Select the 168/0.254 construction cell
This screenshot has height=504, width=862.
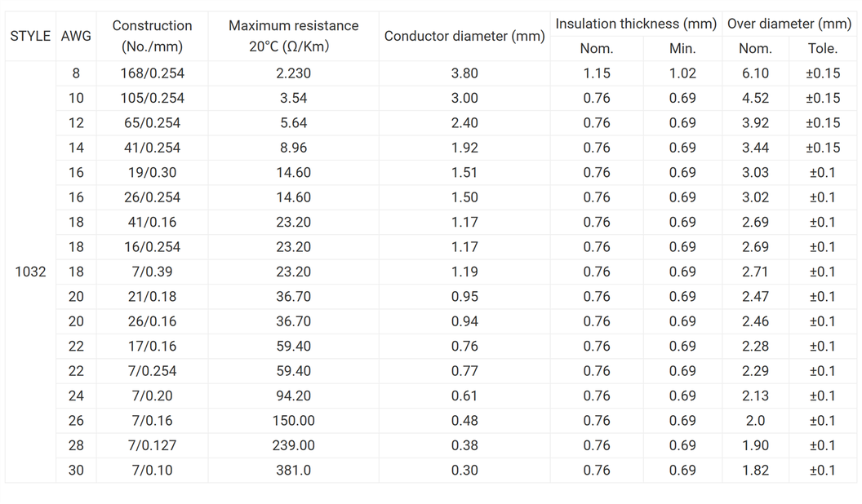(152, 73)
